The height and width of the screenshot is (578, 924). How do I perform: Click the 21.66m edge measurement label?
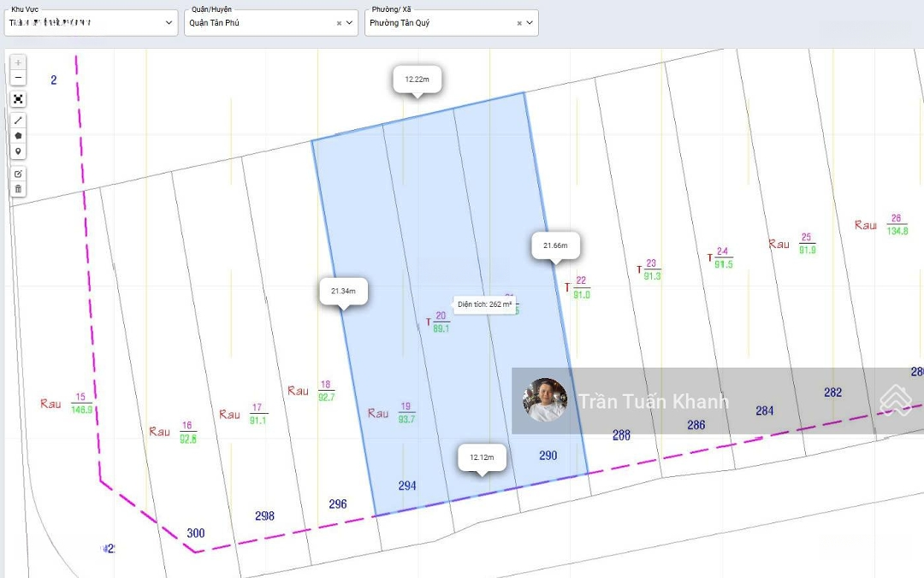point(555,245)
